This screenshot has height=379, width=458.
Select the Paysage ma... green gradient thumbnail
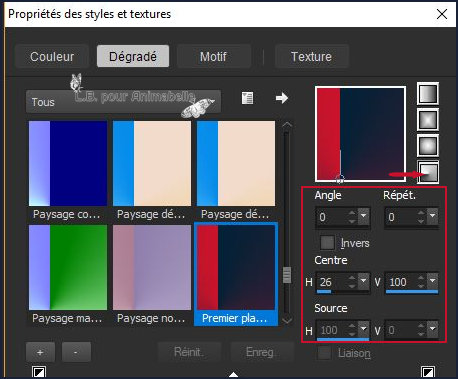[x=68, y=267]
